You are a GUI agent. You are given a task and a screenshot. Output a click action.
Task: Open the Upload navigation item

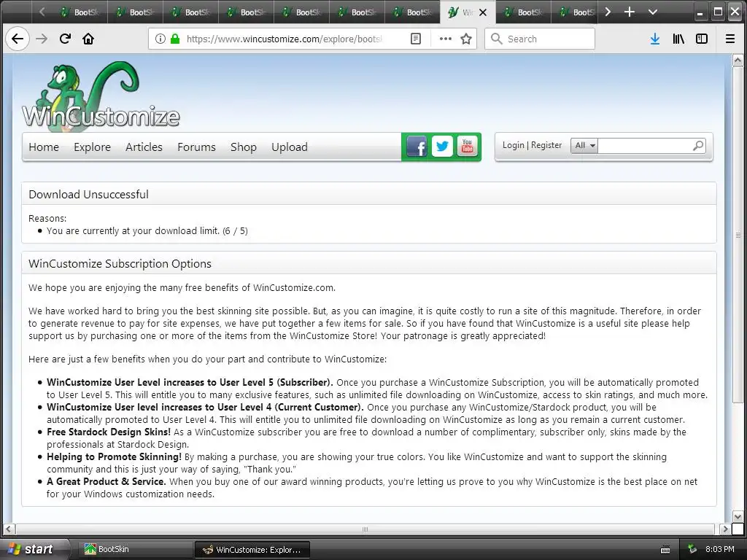290,147
